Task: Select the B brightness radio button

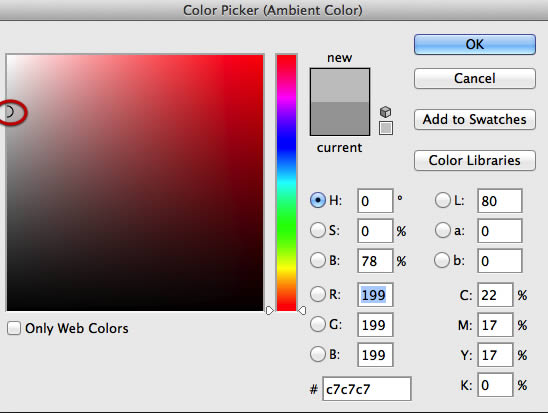Action: click(x=318, y=261)
